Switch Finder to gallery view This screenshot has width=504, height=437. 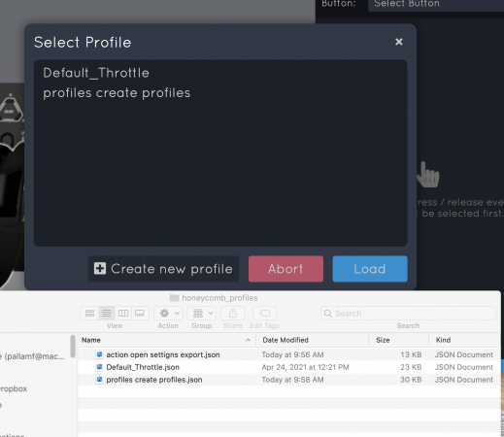pos(140,313)
